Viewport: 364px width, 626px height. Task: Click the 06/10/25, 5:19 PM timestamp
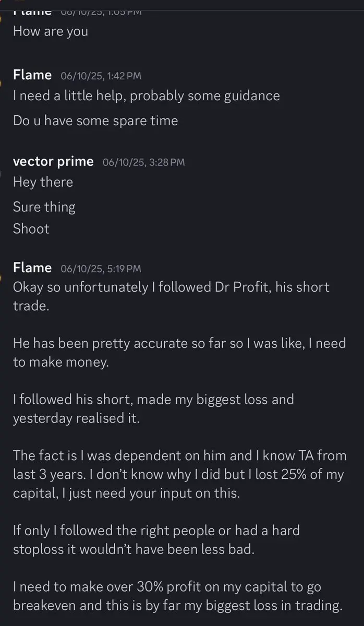click(101, 269)
